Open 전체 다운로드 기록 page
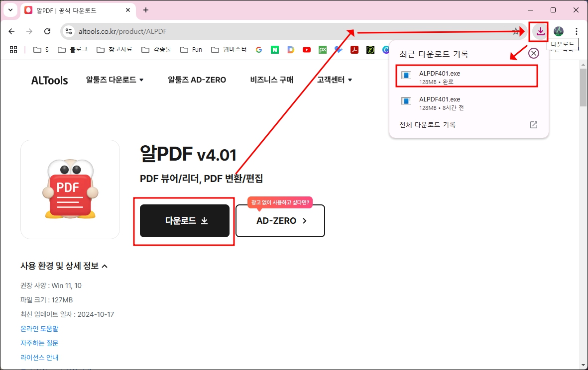 click(427, 125)
